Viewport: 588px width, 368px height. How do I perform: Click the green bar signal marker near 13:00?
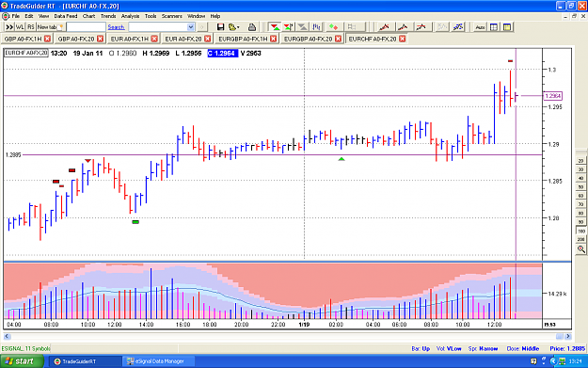coord(135,222)
